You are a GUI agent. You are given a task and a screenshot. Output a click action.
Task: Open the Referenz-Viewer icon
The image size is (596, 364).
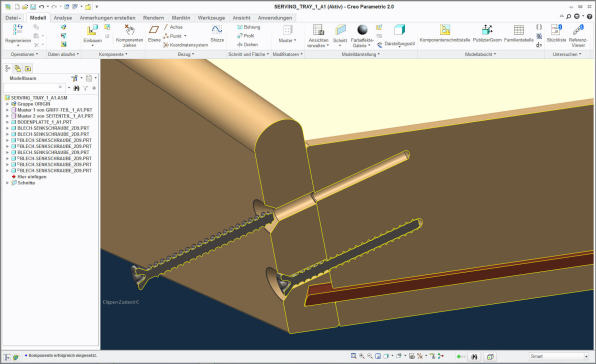coord(578,30)
